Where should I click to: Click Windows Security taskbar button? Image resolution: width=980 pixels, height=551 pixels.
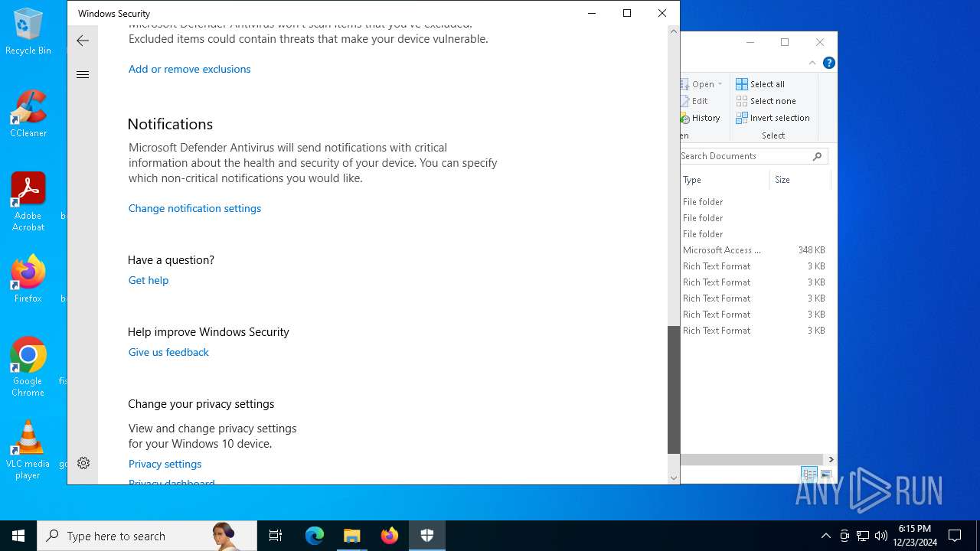(427, 536)
